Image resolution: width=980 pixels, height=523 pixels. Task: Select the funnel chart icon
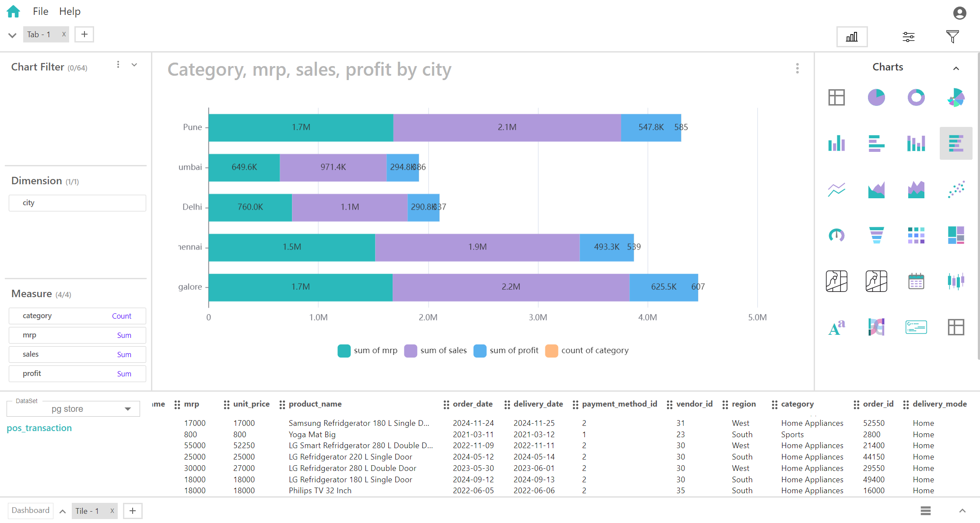876,235
